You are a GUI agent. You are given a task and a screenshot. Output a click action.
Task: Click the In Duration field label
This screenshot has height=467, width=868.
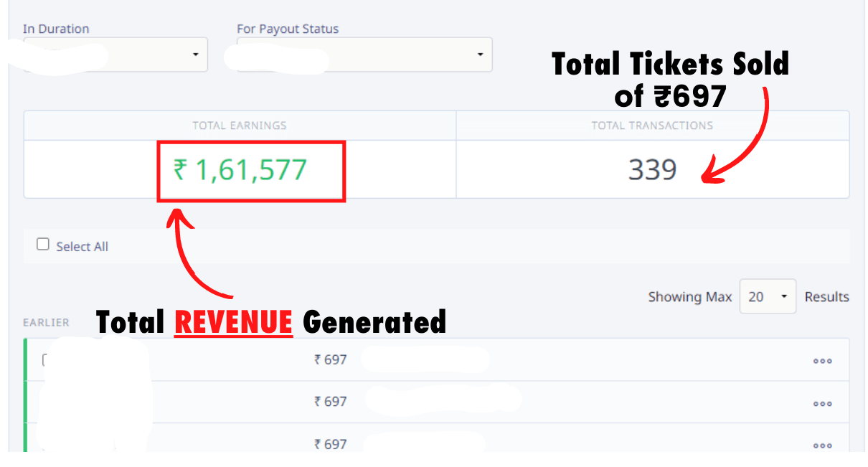(x=56, y=29)
